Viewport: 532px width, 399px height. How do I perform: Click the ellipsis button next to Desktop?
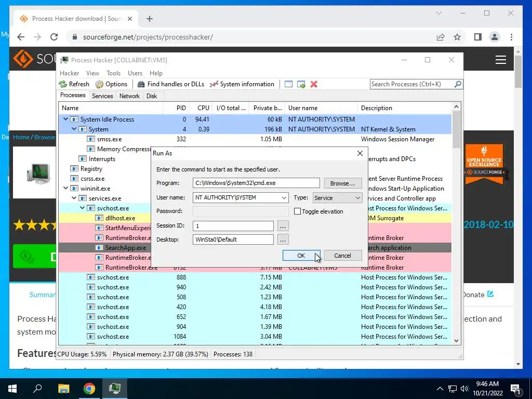coord(283,240)
